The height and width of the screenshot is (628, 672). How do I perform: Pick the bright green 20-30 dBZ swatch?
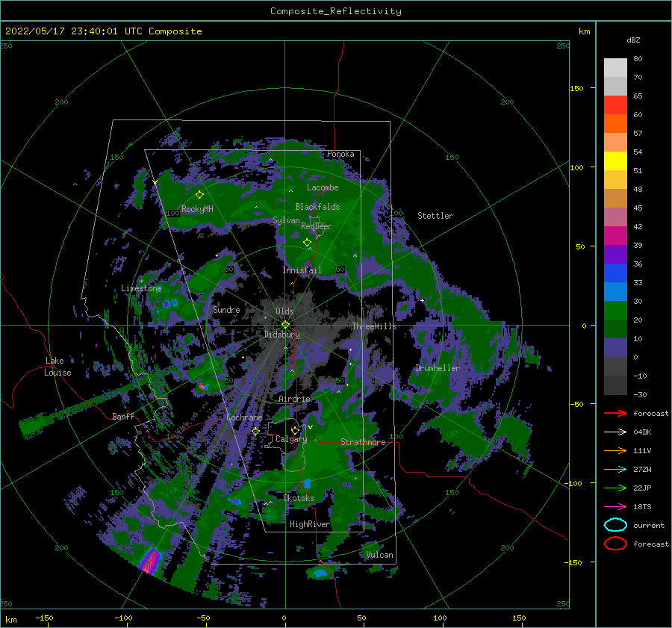615,311
